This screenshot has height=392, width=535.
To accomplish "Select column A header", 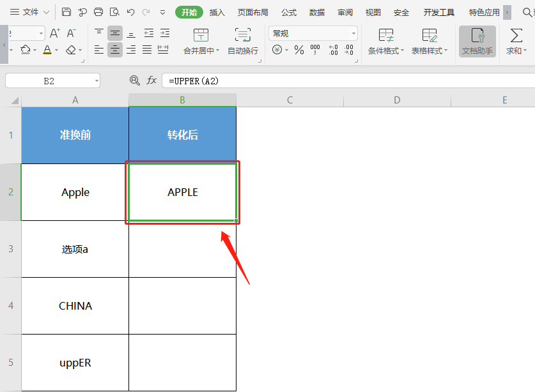I will point(75,100).
